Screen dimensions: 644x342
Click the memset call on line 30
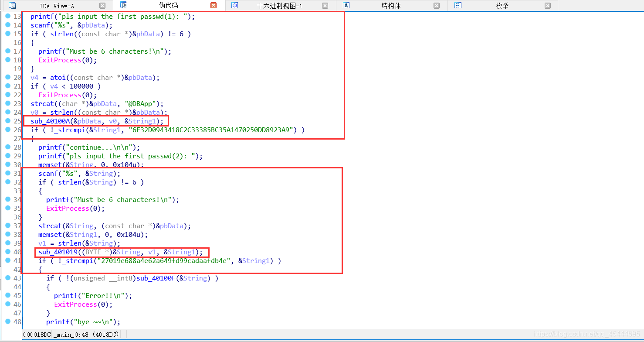tap(50, 165)
